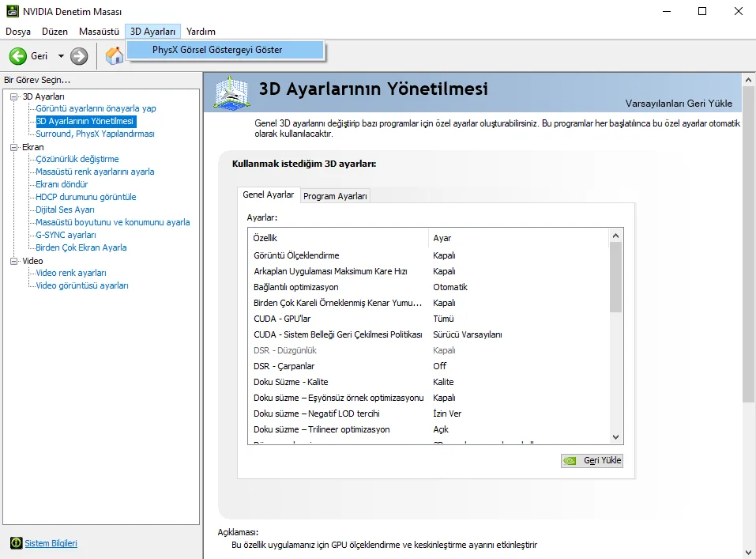Open Çözünürlük değiştirme page

click(77, 159)
